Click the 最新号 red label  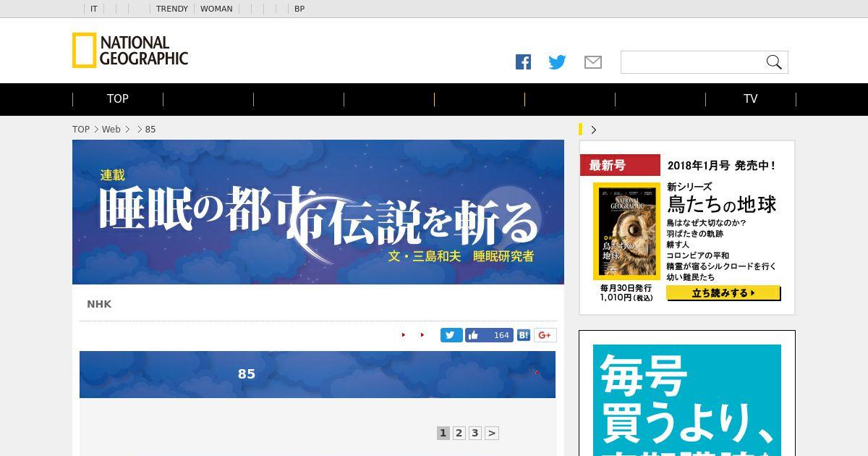[620, 165]
